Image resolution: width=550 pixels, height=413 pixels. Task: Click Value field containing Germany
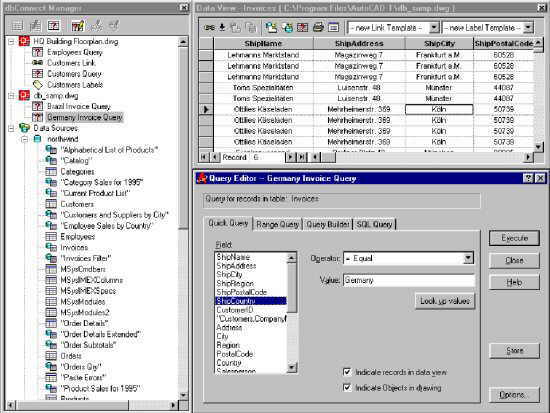tap(409, 280)
